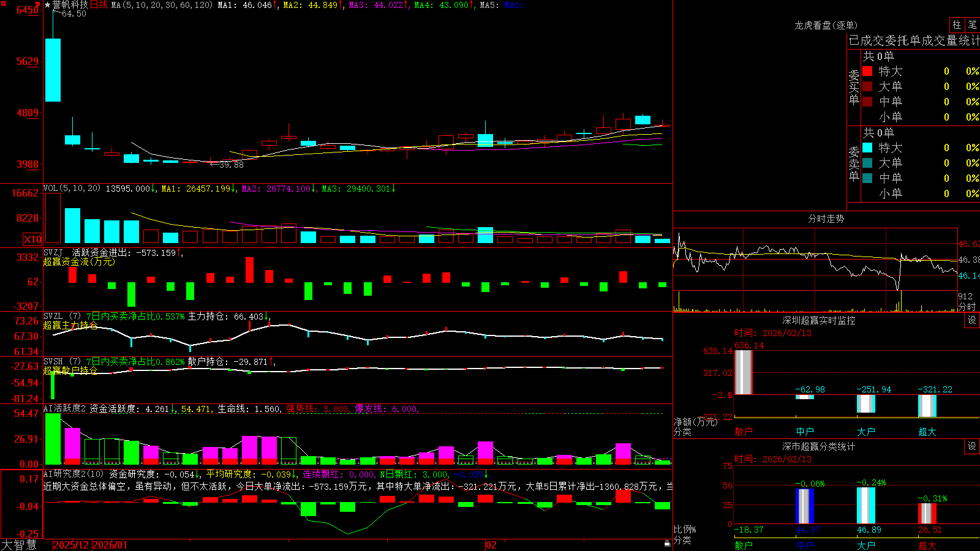This screenshot has width=980, height=551.
Task: Click the 时间: 2026/02/13 label in 实时监控
Action: [772, 333]
